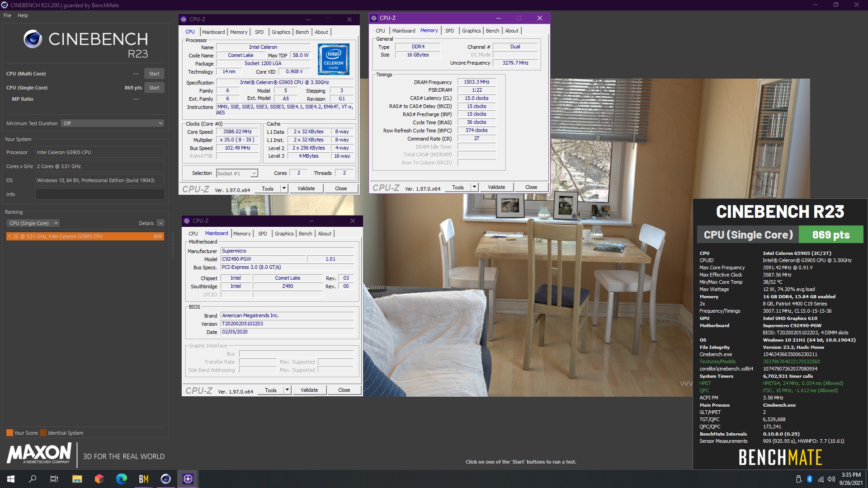The height and width of the screenshot is (488, 868).
Task: Click the USB device tray icon
Action: click(798, 479)
